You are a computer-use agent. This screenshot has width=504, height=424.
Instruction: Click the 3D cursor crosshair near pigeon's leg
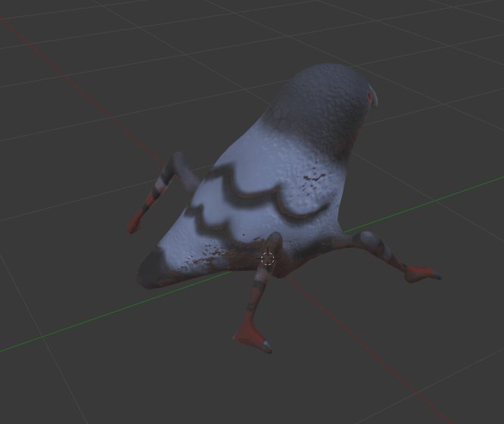click(x=267, y=258)
